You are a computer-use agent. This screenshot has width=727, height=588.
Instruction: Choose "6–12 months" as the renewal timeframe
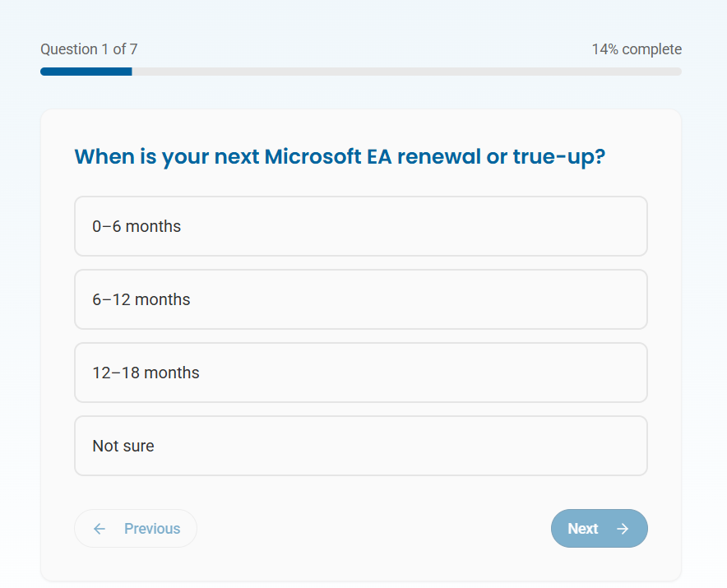(x=360, y=299)
